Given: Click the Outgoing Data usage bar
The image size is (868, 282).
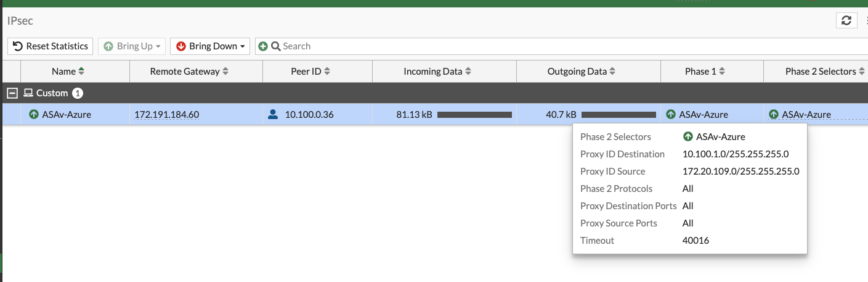Looking at the screenshot, I should click(619, 115).
